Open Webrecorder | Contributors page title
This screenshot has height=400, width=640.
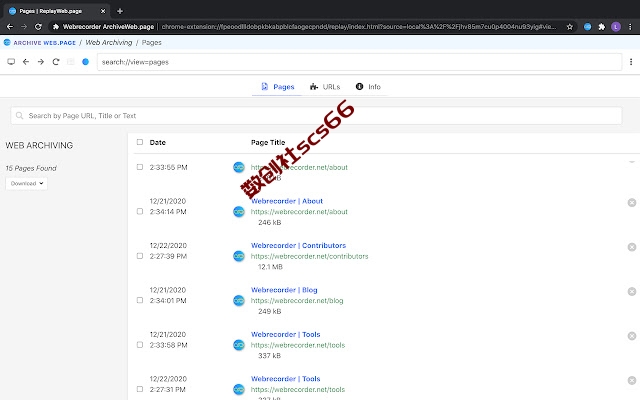(x=298, y=245)
